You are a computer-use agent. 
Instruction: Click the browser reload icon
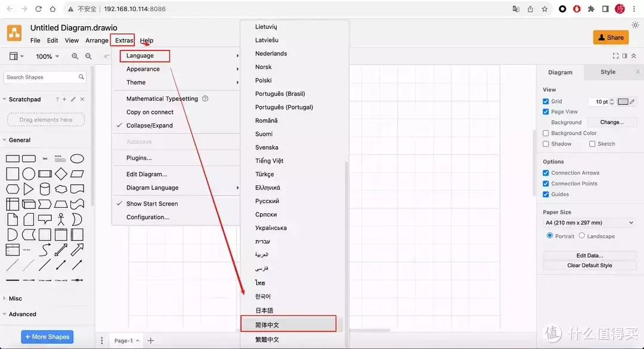[x=38, y=8]
